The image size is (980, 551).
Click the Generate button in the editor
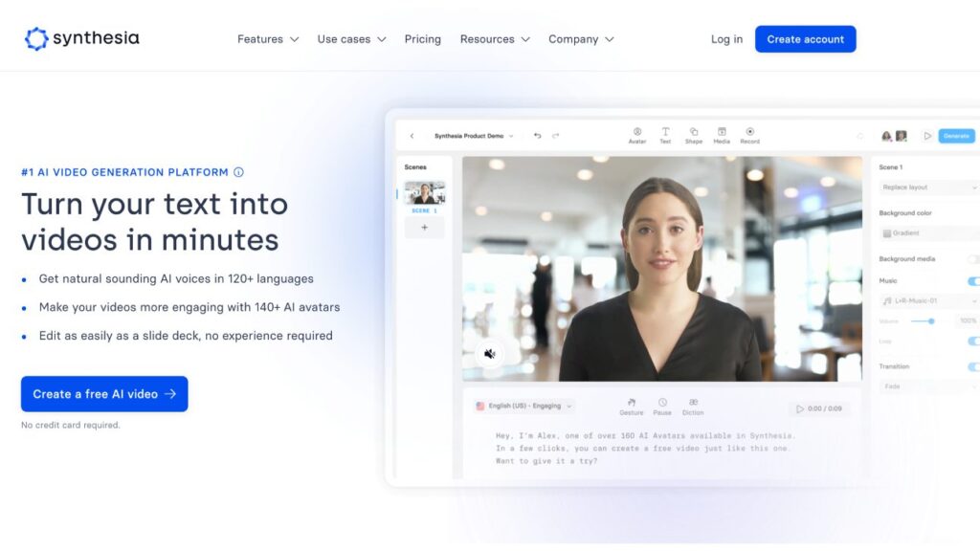[x=956, y=136]
